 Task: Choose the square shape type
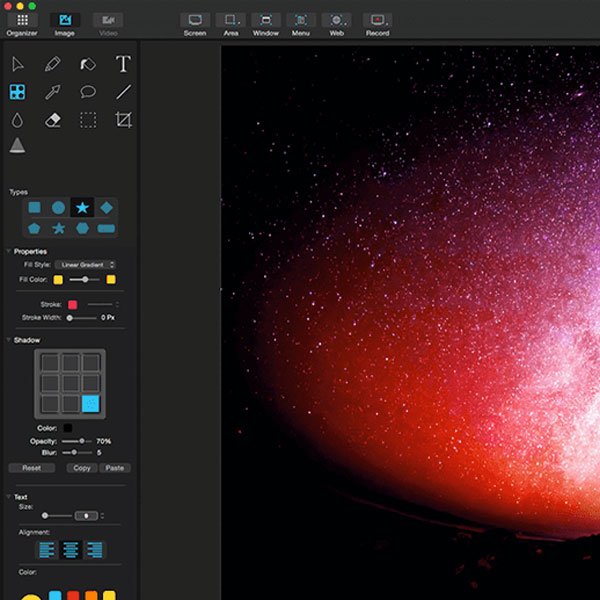pyautogui.click(x=34, y=207)
